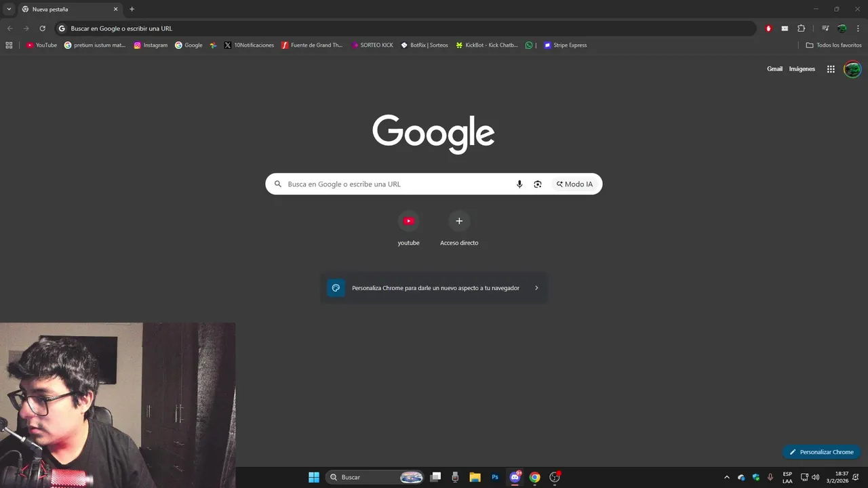This screenshot has width=868, height=488.
Task: Open the pretium iustum mat... bookmark
Action: (x=95, y=45)
